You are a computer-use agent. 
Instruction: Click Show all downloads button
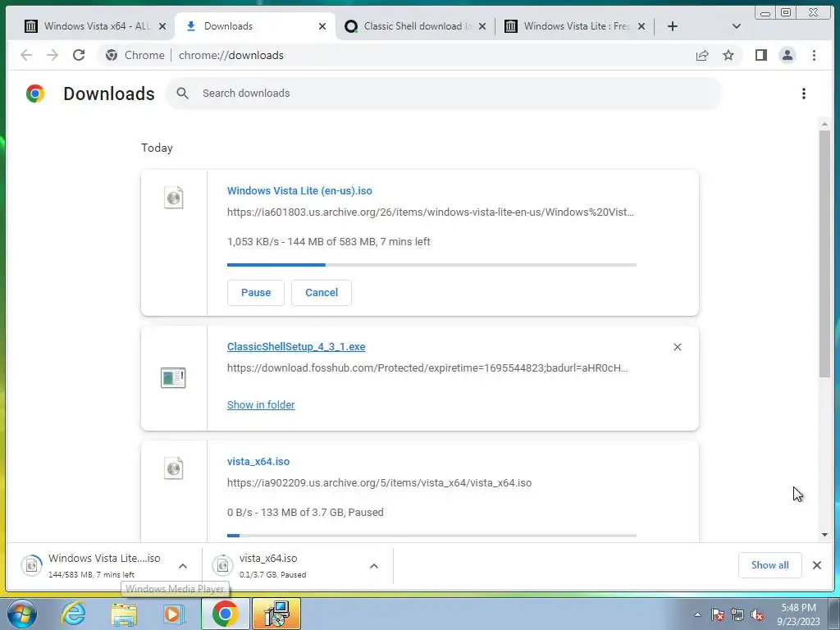pyautogui.click(x=769, y=565)
